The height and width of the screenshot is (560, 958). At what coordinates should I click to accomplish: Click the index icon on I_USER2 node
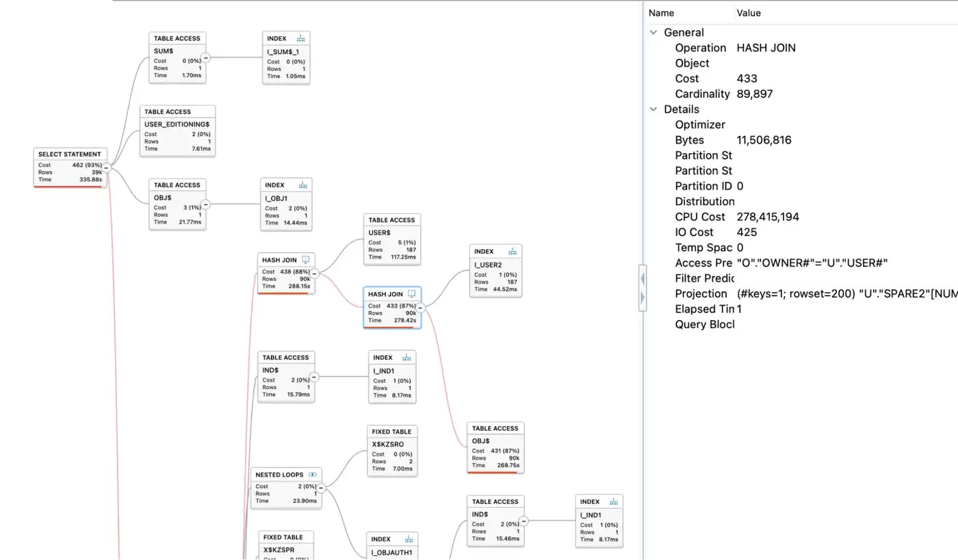pyautogui.click(x=513, y=252)
